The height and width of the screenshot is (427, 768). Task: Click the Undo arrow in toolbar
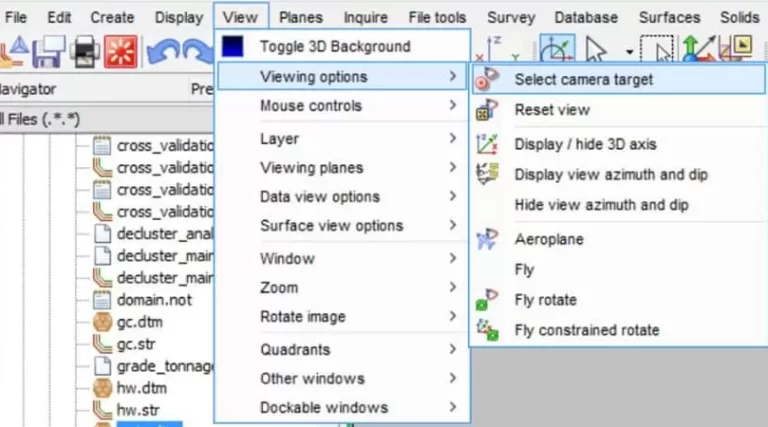[161, 50]
